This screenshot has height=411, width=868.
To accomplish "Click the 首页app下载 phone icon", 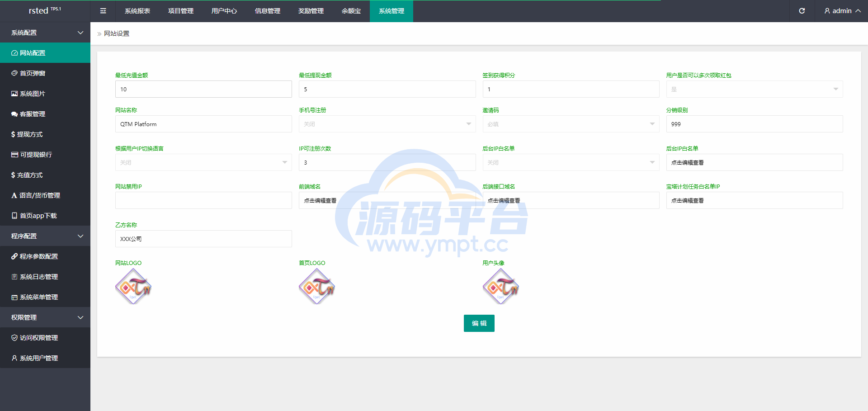I will 14,216.
